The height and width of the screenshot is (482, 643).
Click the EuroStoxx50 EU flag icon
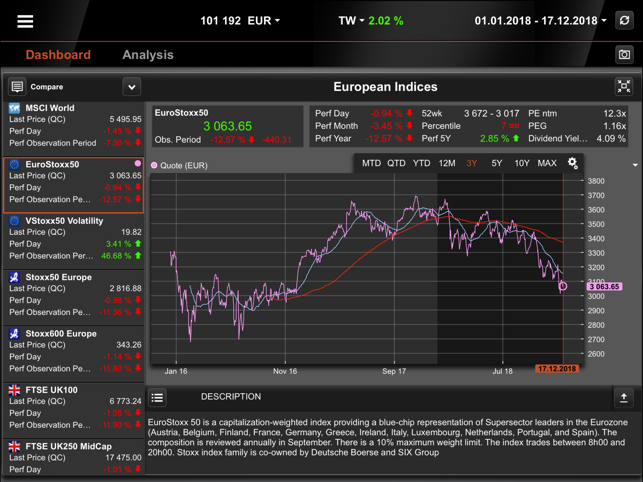(x=14, y=164)
